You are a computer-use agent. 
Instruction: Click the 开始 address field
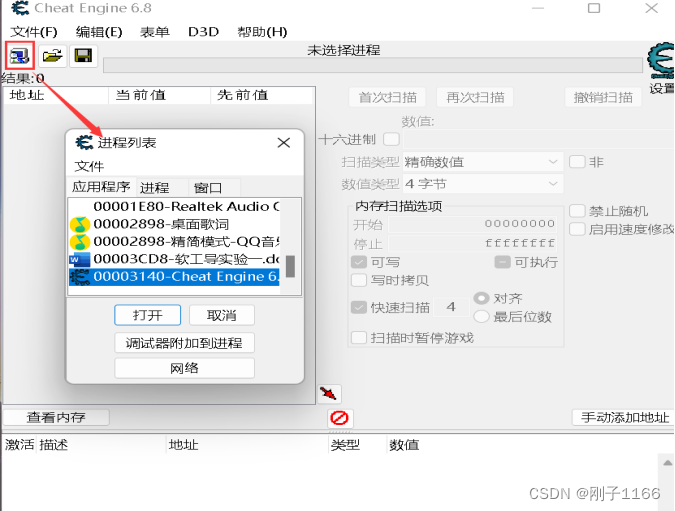click(x=472, y=224)
